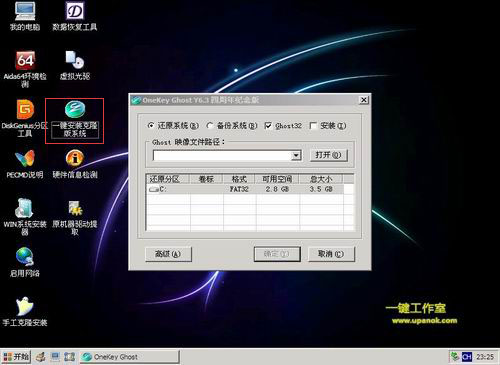Click the 23:25 system clock
Image resolution: width=500 pixels, height=365 pixels.
tap(485, 357)
